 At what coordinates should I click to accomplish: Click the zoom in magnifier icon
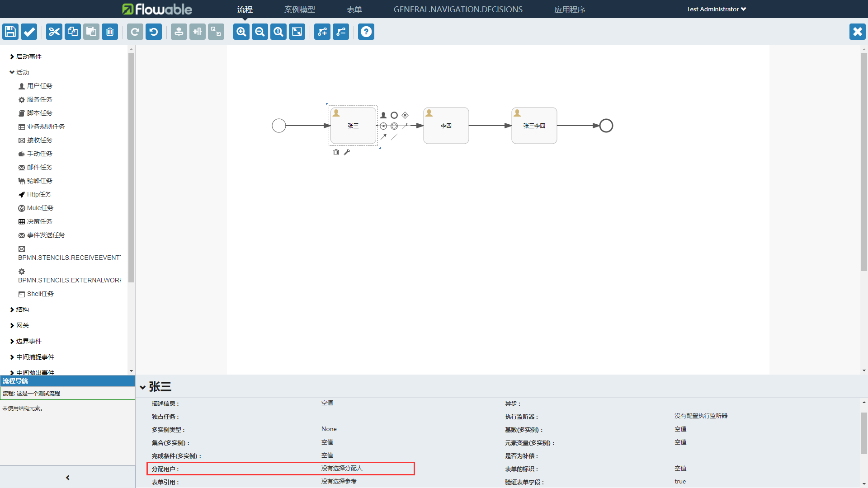[241, 32]
